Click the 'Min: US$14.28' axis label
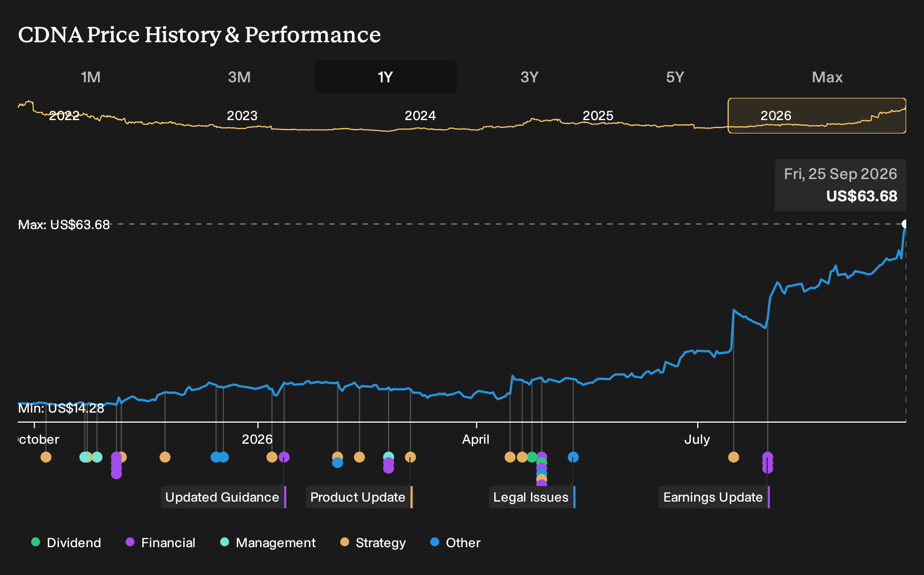This screenshot has height=575, width=924. pos(61,408)
